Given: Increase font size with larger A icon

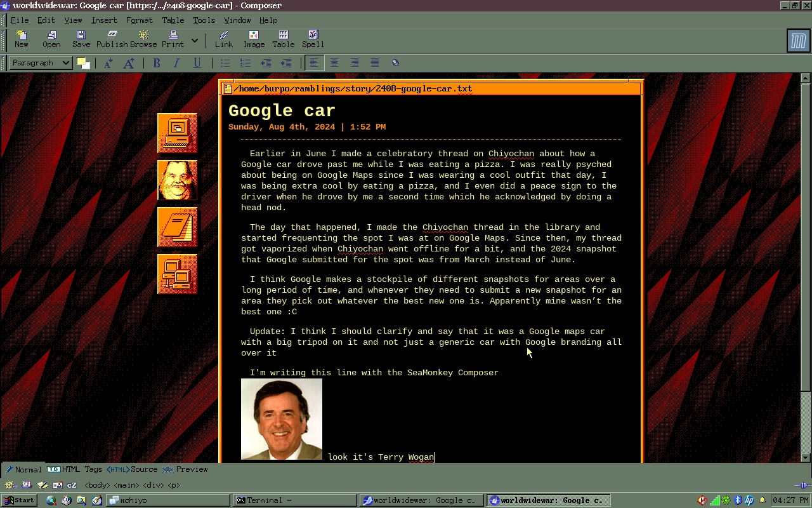Looking at the screenshot, I should (x=129, y=63).
